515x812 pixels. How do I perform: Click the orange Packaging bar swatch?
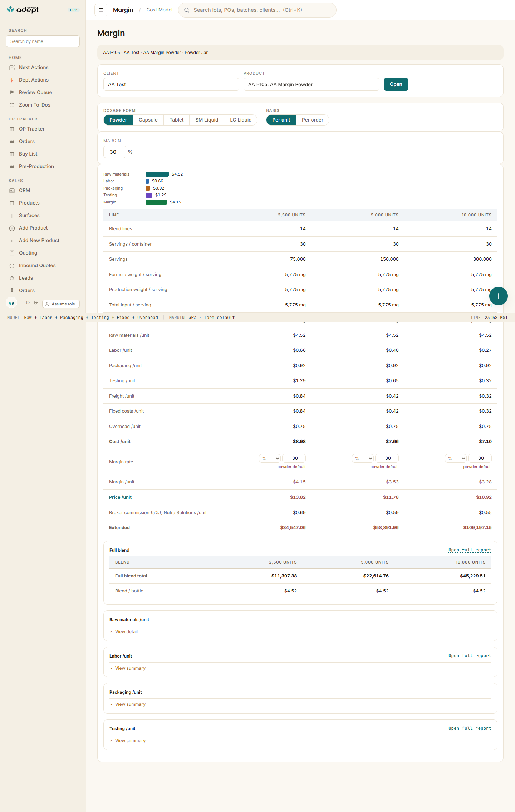[148, 188]
